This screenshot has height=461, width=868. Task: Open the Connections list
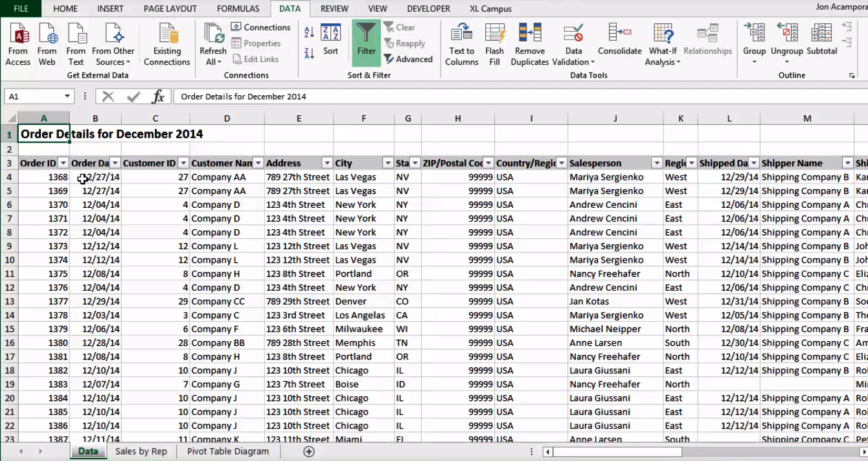pos(260,27)
